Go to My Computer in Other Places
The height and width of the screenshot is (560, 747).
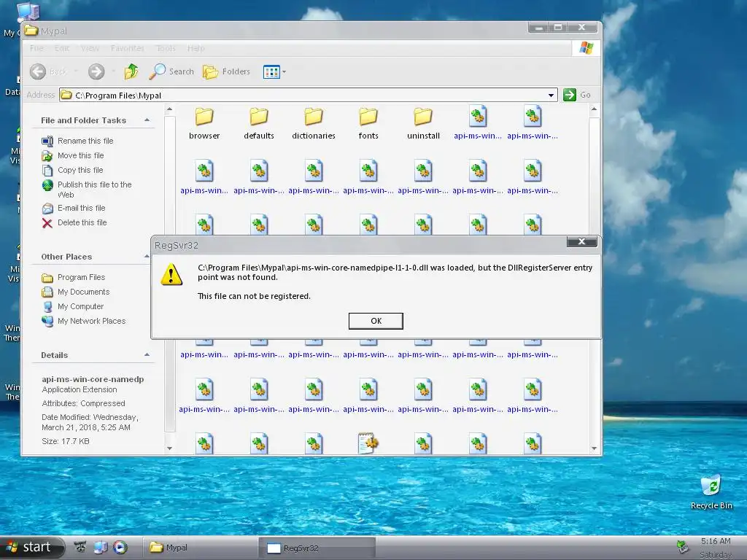coord(80,307)
